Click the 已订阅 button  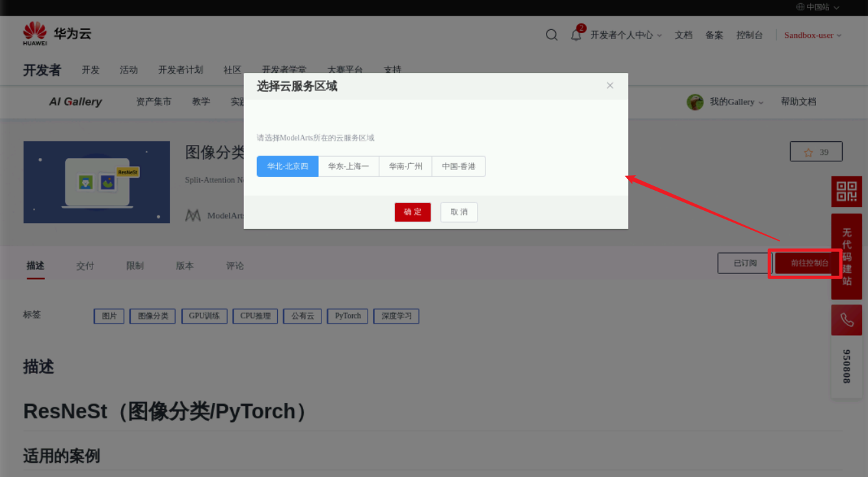click(x=745, y=264)
